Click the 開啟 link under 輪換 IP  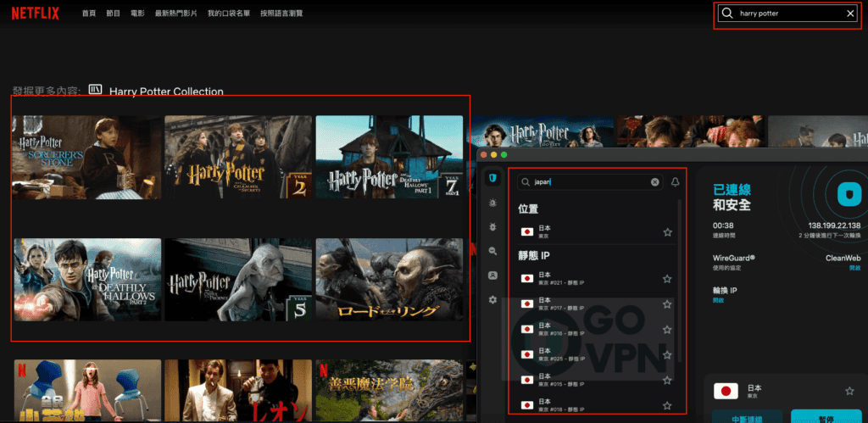[x=719, y=301]
